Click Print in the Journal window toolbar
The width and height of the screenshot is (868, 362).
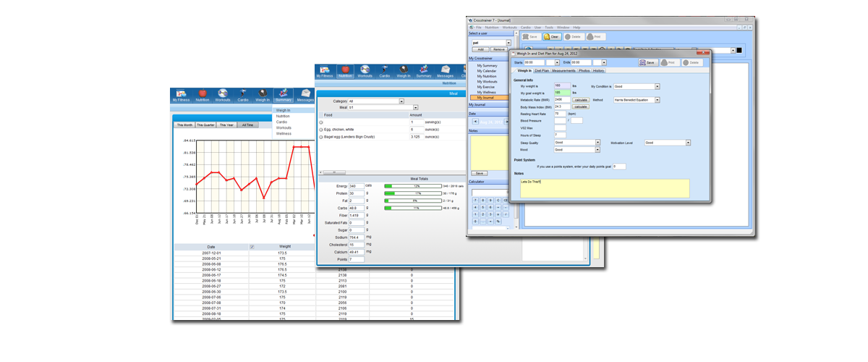pyautogui.click(x=595, y=36)
